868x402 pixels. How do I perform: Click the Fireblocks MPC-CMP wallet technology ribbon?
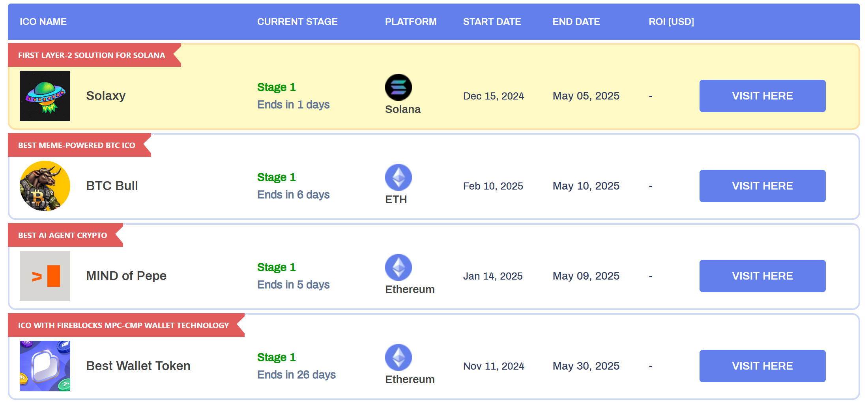tap(126, 325)
